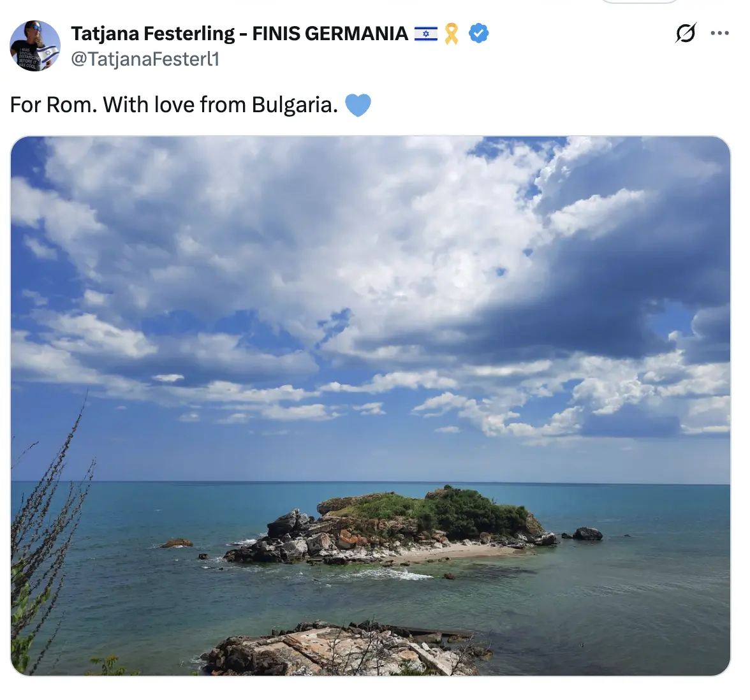This screenshot has height=700, width=750.
Task: Click the sea horizon line in photo
Action: (x=370, y=482)
